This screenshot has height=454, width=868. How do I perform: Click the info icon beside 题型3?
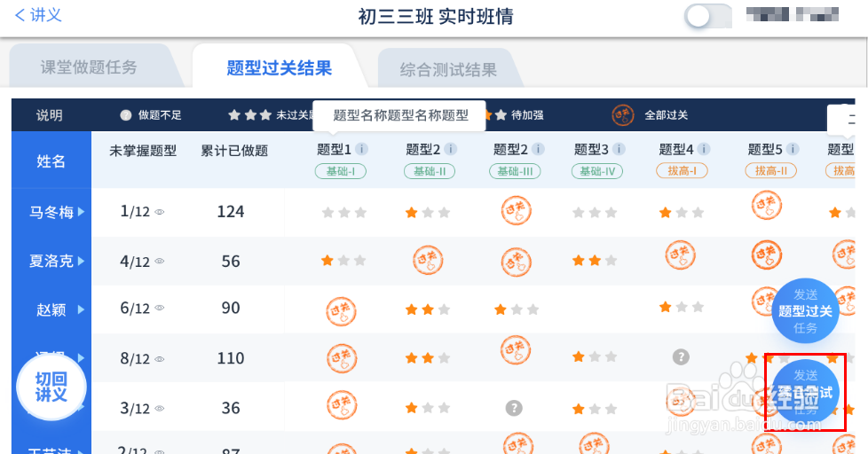(x=619, y=149)
